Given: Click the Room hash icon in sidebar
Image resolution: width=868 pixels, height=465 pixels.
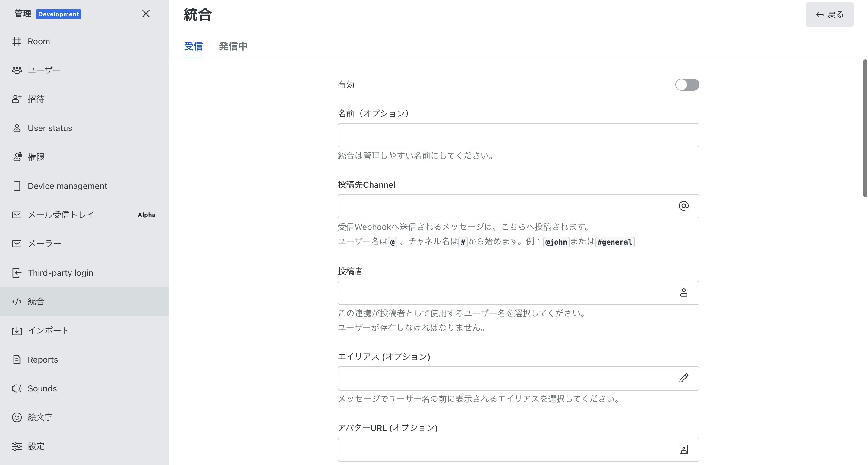Looking at the screenshot, I should point(17,41).
